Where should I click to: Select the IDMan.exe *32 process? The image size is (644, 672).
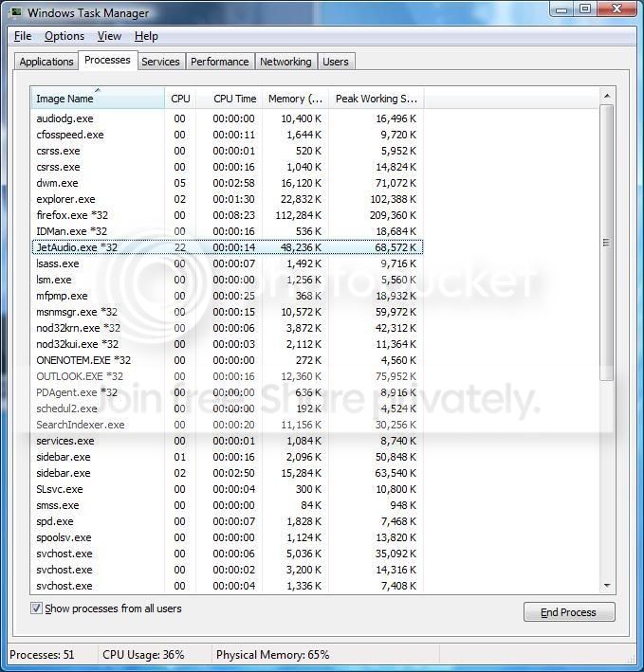pyautogui.click(x=228, y=231)
